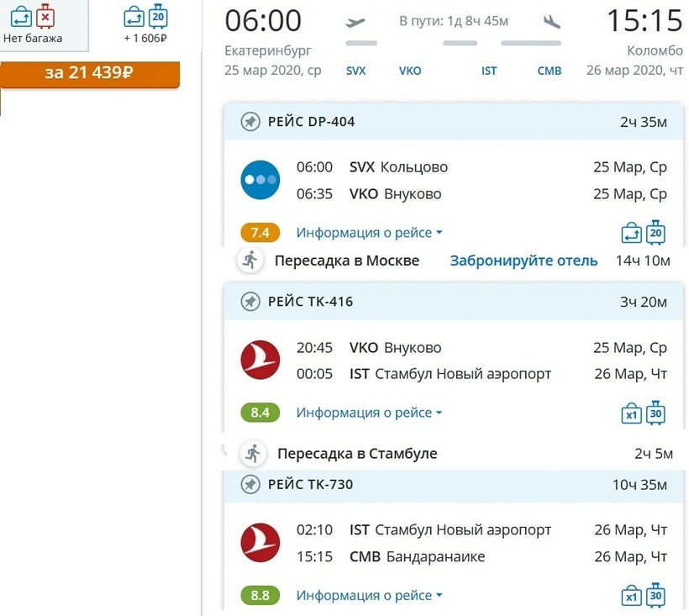Screen dimensions: 689x616
Task: Click the VKO airport code in route summary
Action: tap(410, 71)
